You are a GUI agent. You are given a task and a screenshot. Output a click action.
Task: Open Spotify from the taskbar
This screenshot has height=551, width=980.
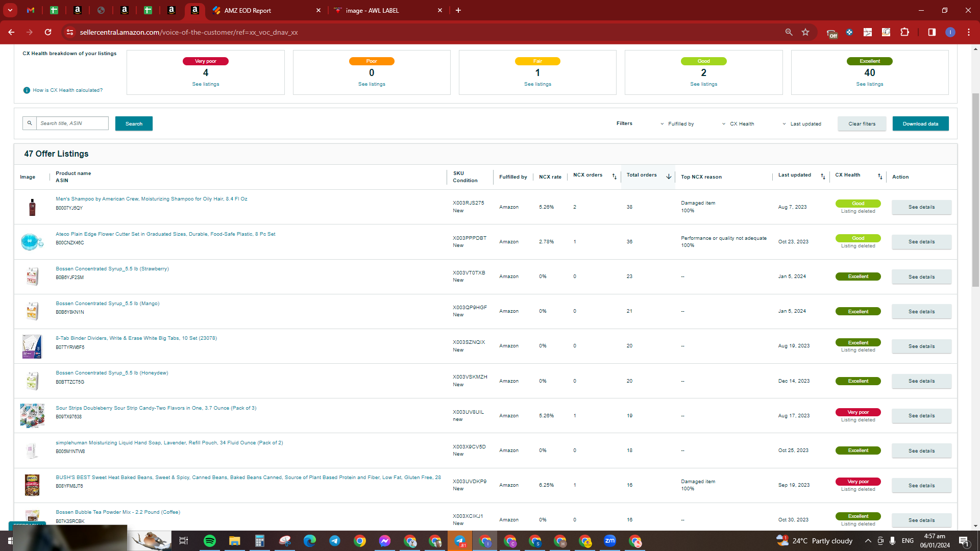pos(209,541)
